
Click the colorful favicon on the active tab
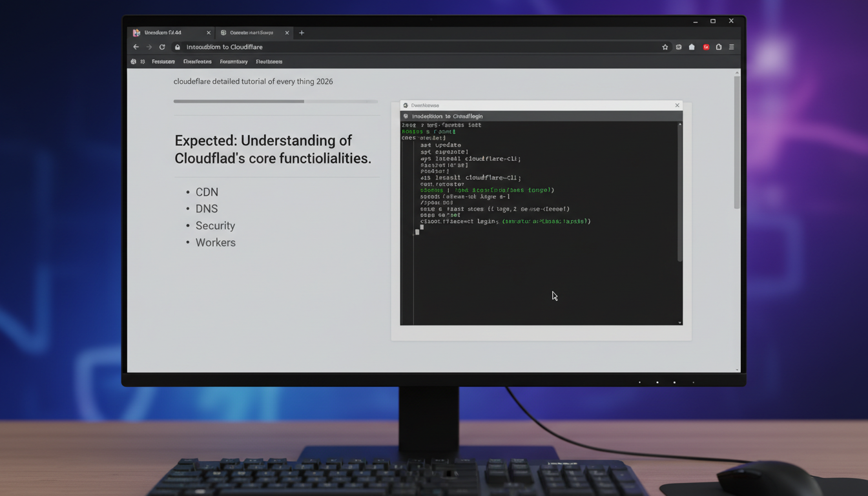click(136, 33)
